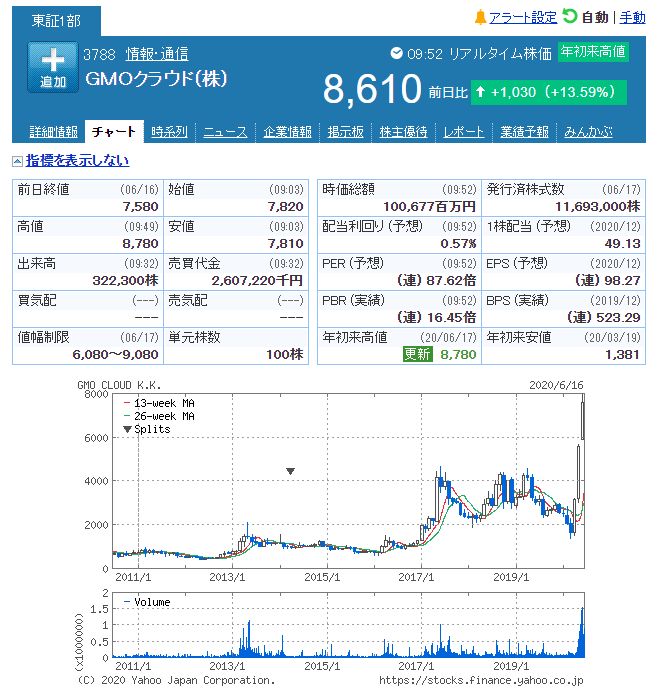Open the レポート tab

coord(463,132)
